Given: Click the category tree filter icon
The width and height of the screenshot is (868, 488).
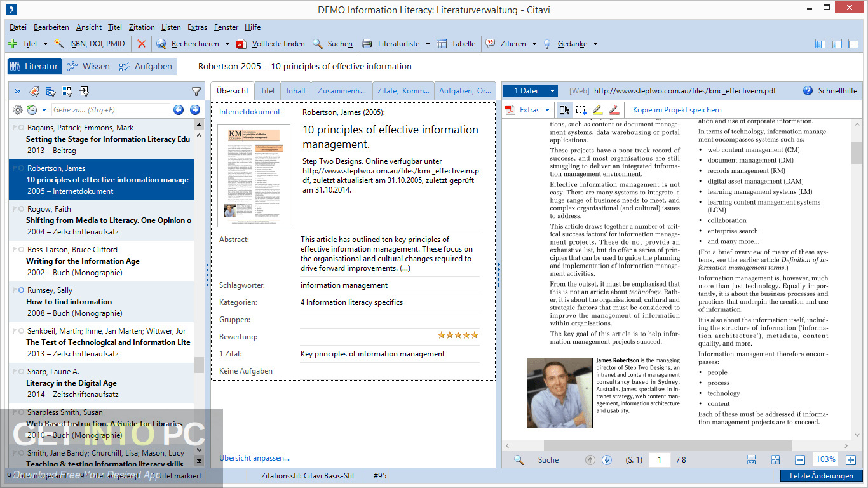Looking at the screenshot, I should (51, 91).
